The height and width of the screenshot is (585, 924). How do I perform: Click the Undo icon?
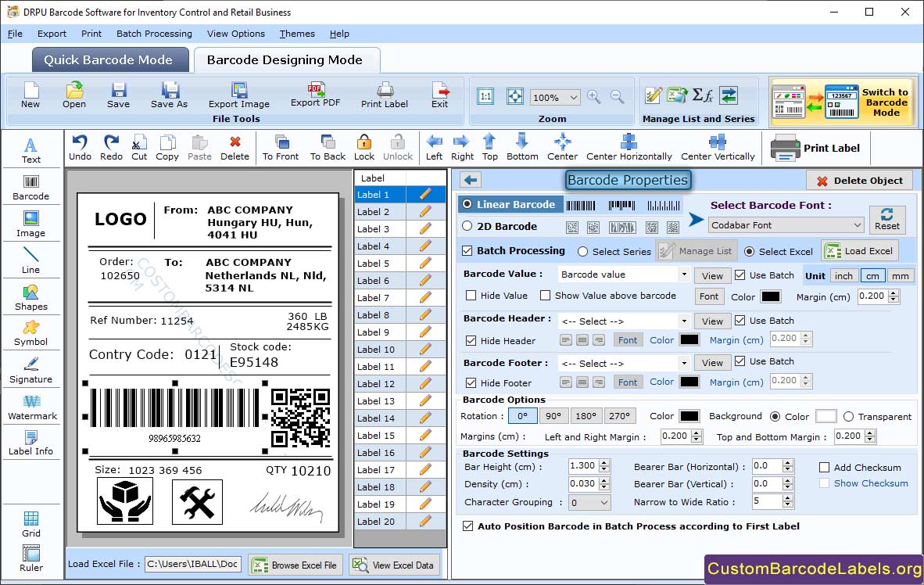80,142
